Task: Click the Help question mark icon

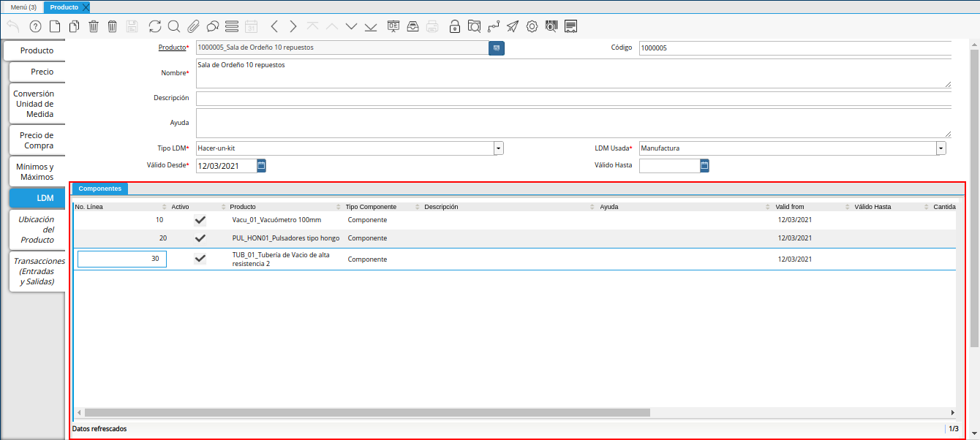Action: [35, 27]
